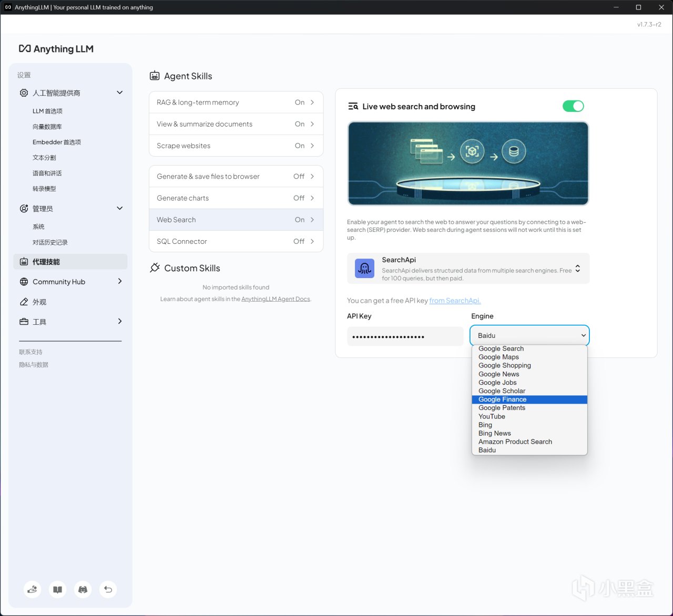
Task: Click the live web search header icon
Action: (x=353, y=107)
